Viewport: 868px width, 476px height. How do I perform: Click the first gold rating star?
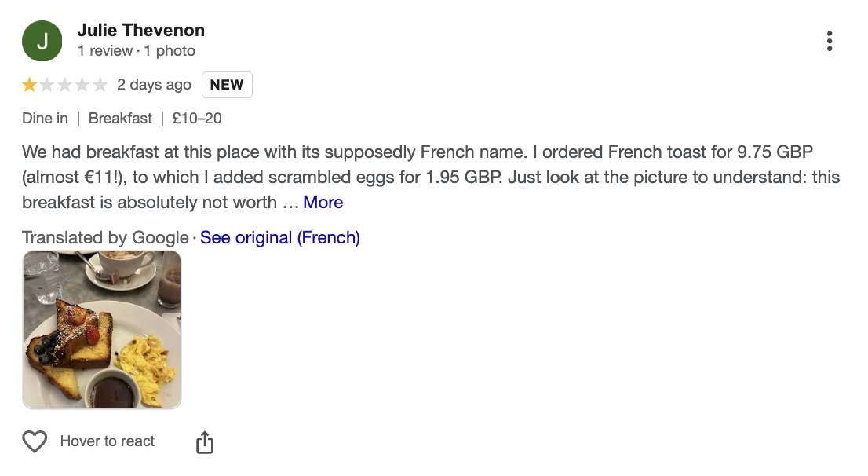[30, 85]
